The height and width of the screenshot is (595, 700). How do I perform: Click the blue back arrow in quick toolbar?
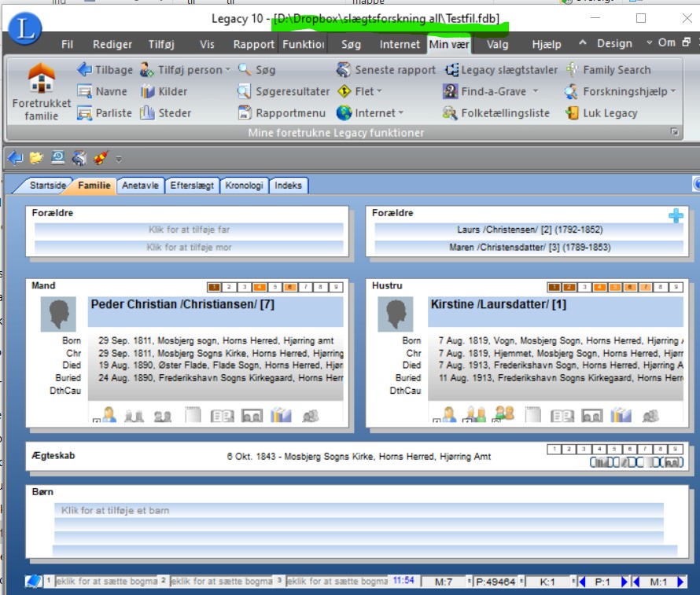point(16,158)
